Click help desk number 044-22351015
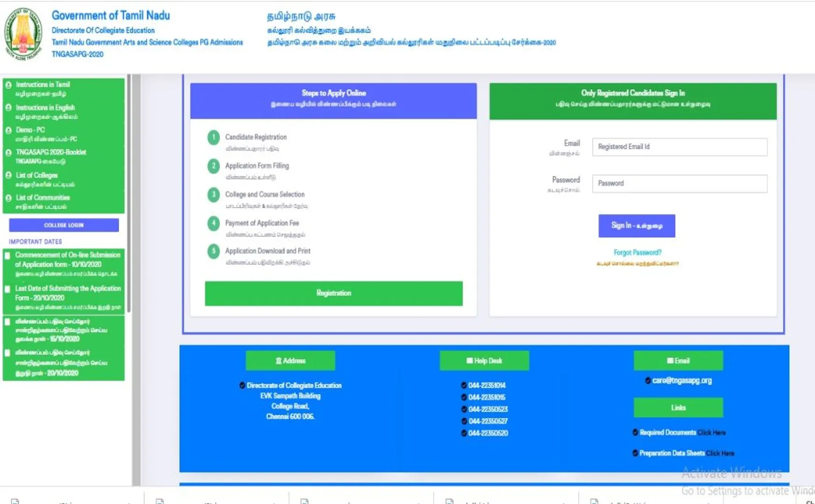Viewport: 815px width, 504px height. [x=487, y=397]
